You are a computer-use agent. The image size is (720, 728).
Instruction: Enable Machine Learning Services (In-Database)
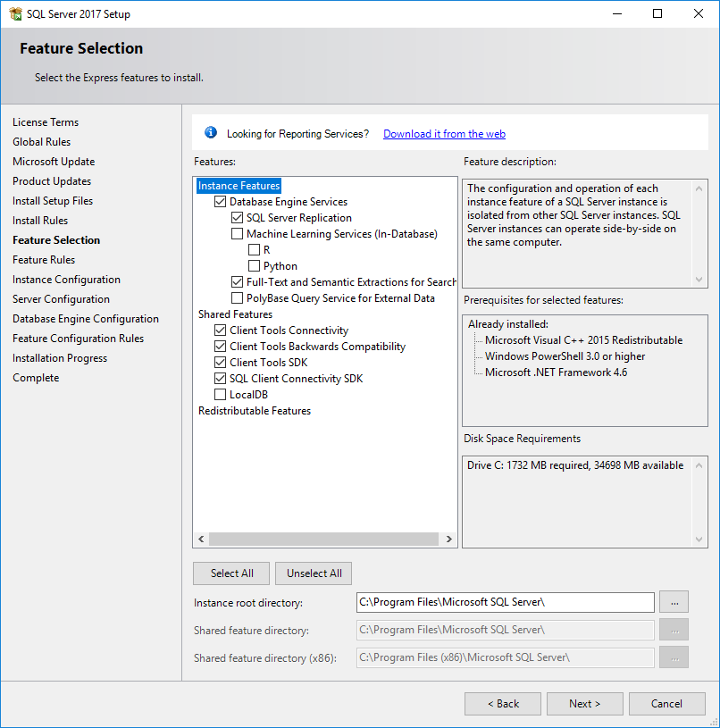pos(237,234)
